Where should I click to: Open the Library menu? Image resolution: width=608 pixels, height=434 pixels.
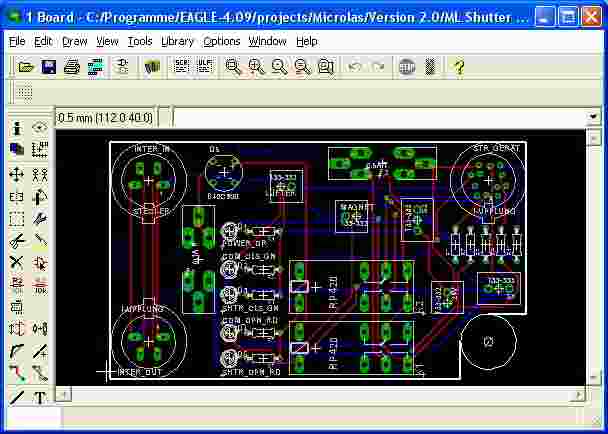[x=177, y=41]
